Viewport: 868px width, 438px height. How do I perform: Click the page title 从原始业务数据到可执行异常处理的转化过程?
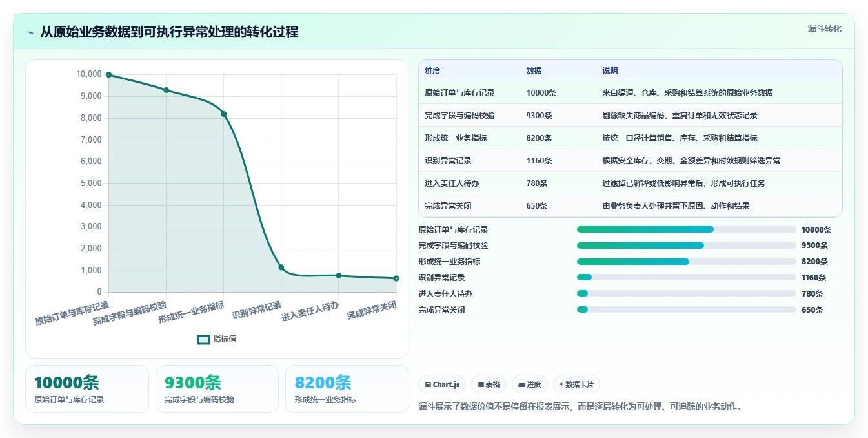169,32
